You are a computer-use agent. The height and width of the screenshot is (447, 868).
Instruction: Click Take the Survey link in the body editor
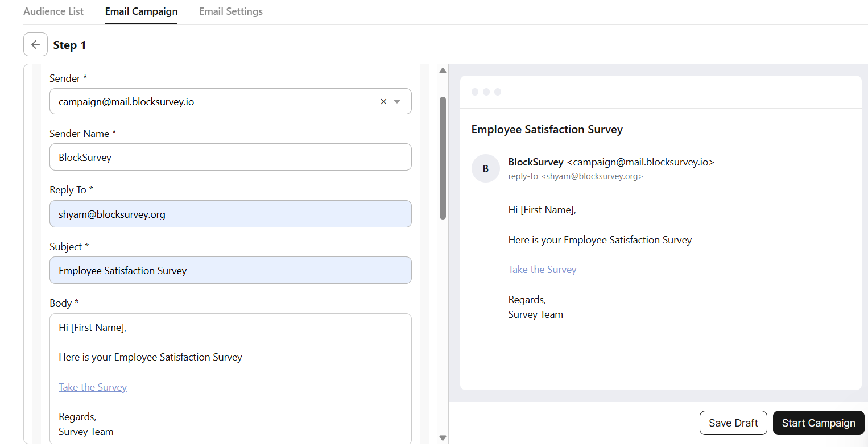click(x=93, y=387)
